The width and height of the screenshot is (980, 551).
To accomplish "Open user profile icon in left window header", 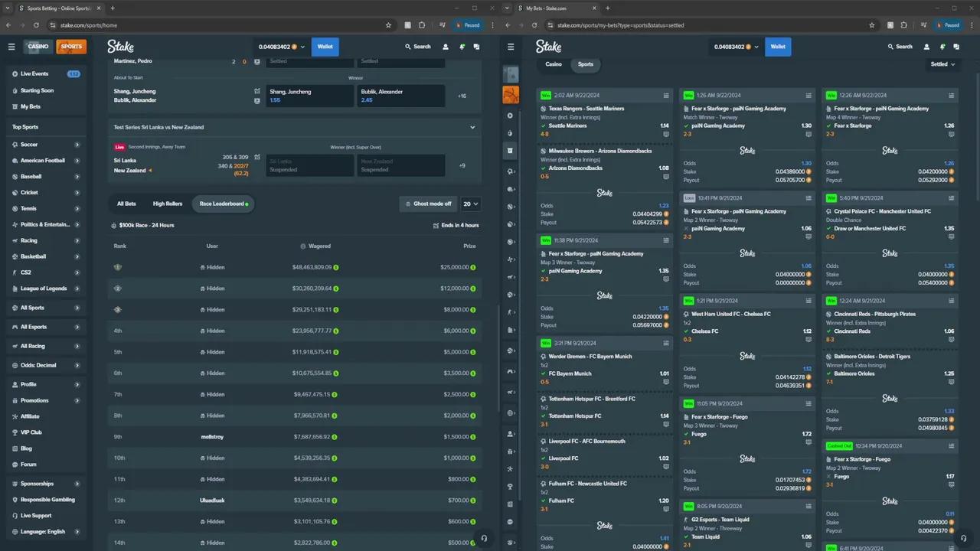I will click(446, 47).
